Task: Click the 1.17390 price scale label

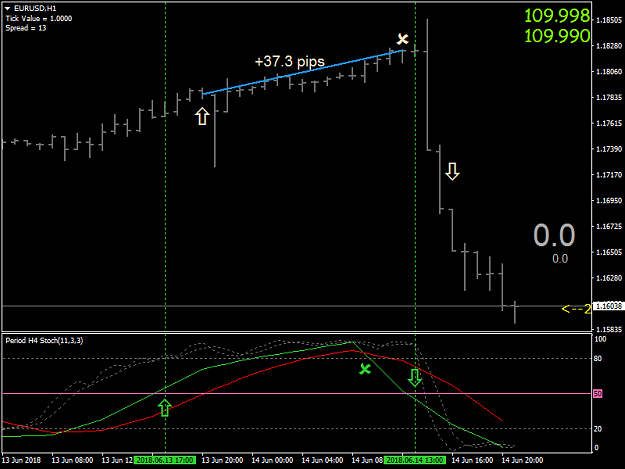Action: point(609,149)
